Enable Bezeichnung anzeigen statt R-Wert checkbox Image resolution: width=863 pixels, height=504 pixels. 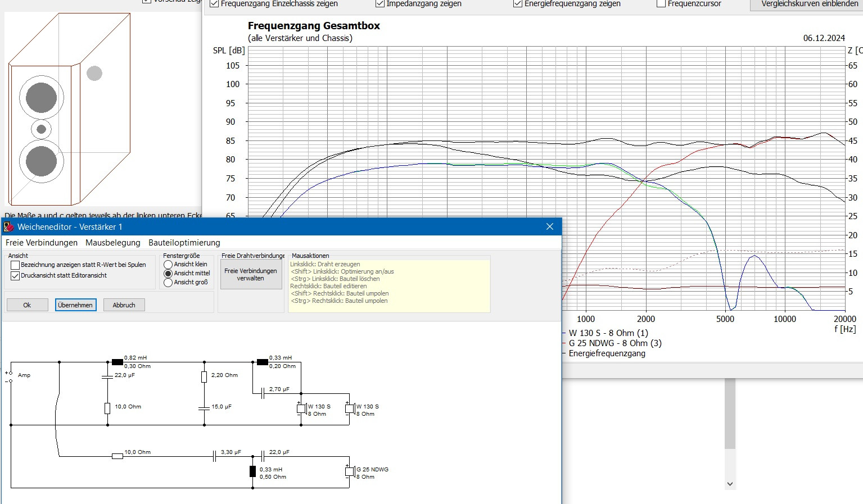15,265
